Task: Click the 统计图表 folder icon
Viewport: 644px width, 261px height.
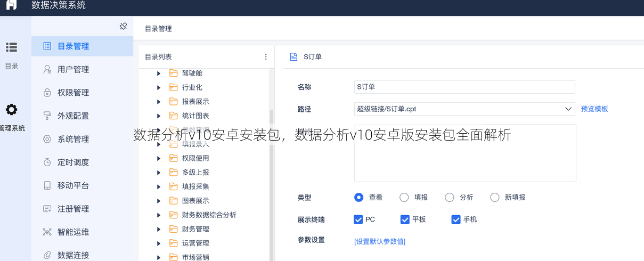Action: (173, 116)
